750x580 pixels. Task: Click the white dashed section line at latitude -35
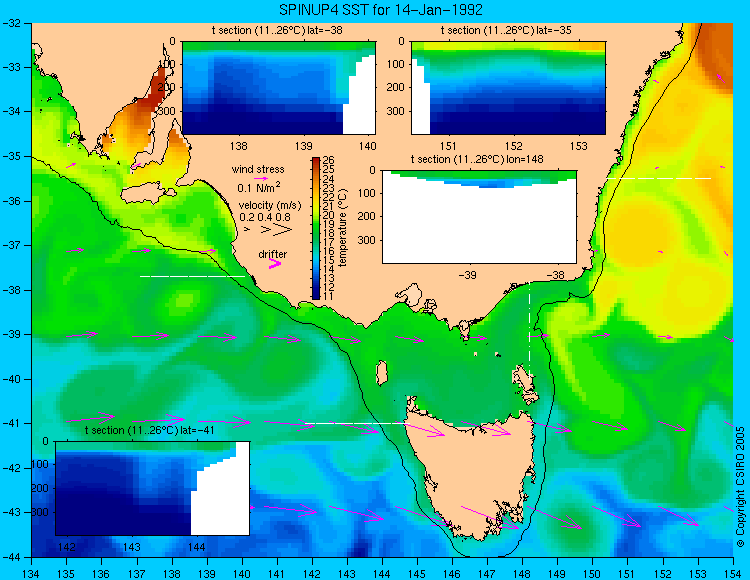pos(659,178)
